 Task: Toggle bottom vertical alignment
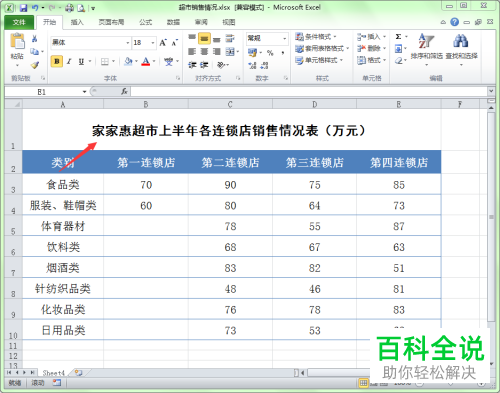coord(217,39)
